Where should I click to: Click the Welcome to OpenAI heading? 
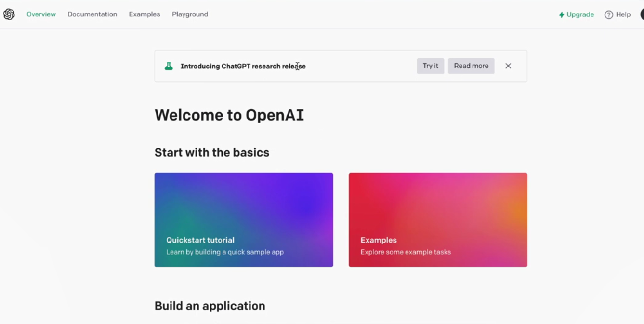click(x=229, y=115)
